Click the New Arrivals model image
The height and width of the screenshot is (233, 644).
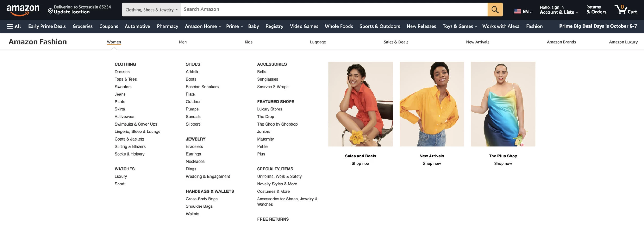tap(431, 104)
